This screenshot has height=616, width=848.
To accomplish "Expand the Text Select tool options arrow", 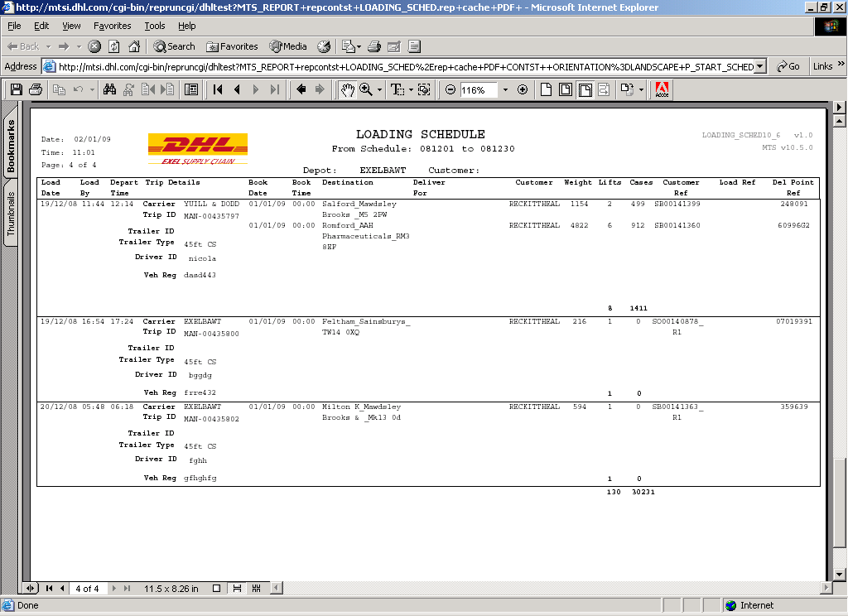I will pyautogui.click(x=411, y=89).
